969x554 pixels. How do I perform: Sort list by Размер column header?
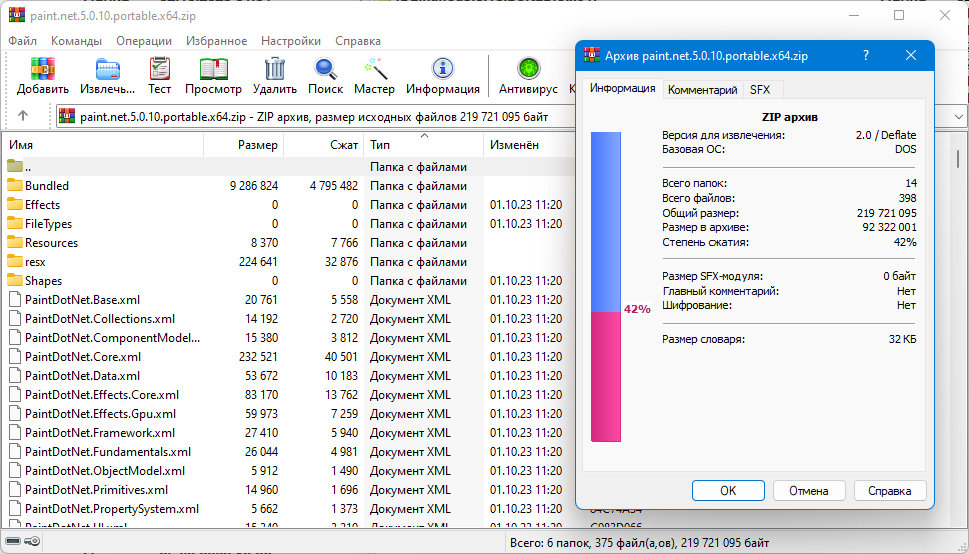tap(243, 145)
